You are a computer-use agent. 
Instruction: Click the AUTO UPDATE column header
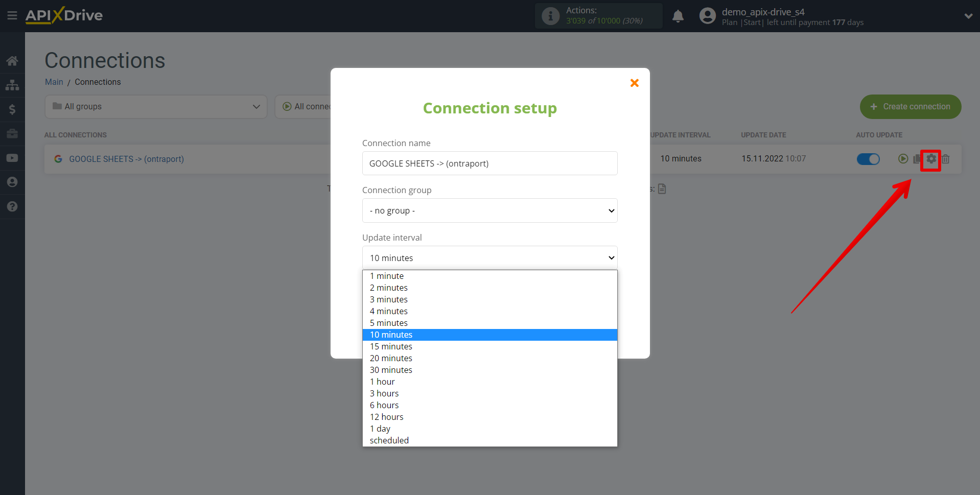click(x=879, y=135)
